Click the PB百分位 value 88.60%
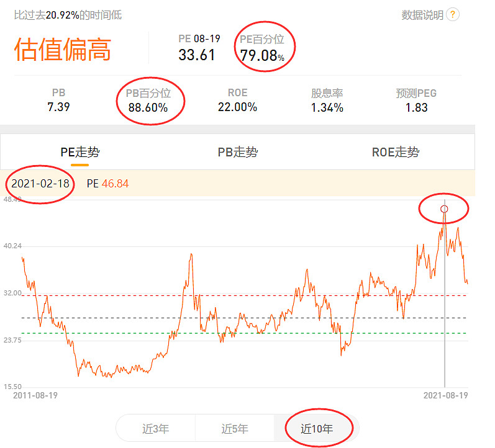This screenshot has height=448, width=495. [x=148, y=108]
